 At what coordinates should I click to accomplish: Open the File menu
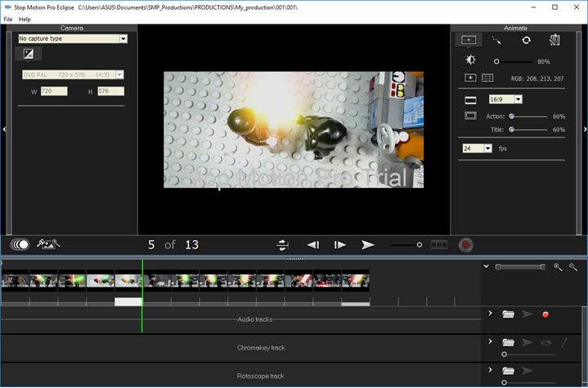tap(8, 19)
